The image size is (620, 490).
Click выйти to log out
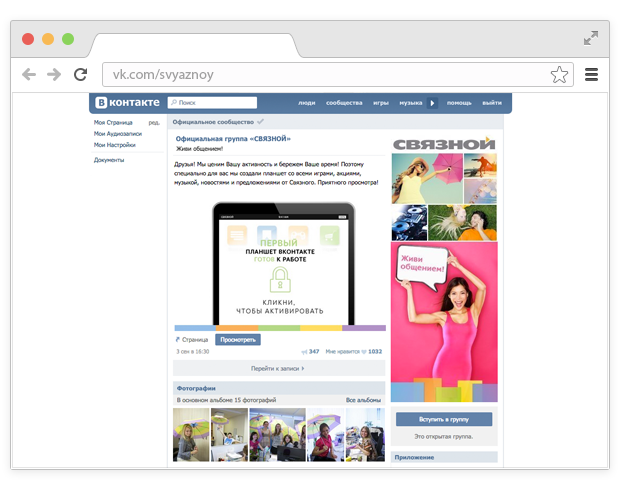tap(492, 103)
